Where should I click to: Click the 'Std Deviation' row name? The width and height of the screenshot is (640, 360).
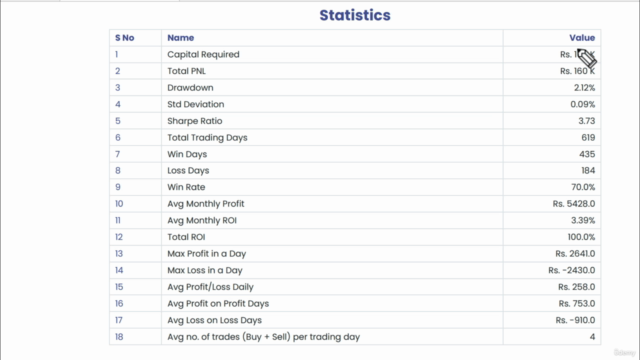[x=196, y=104]
